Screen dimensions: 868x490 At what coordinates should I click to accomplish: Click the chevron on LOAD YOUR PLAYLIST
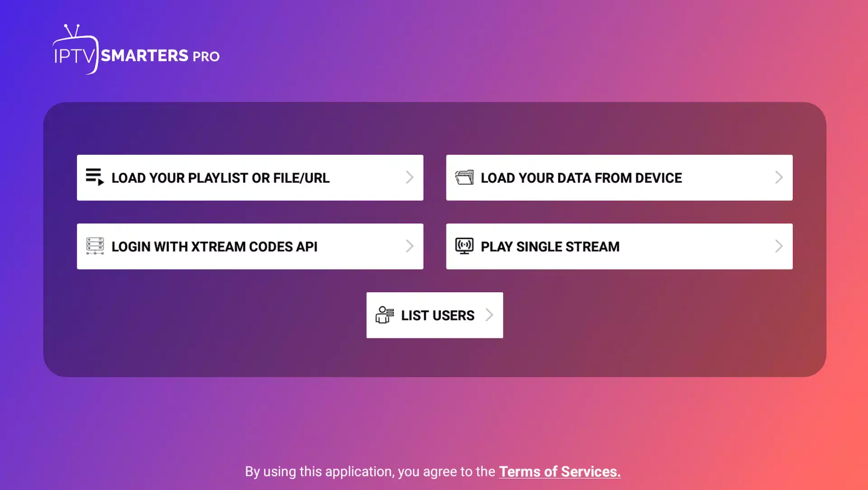[409, 177]
